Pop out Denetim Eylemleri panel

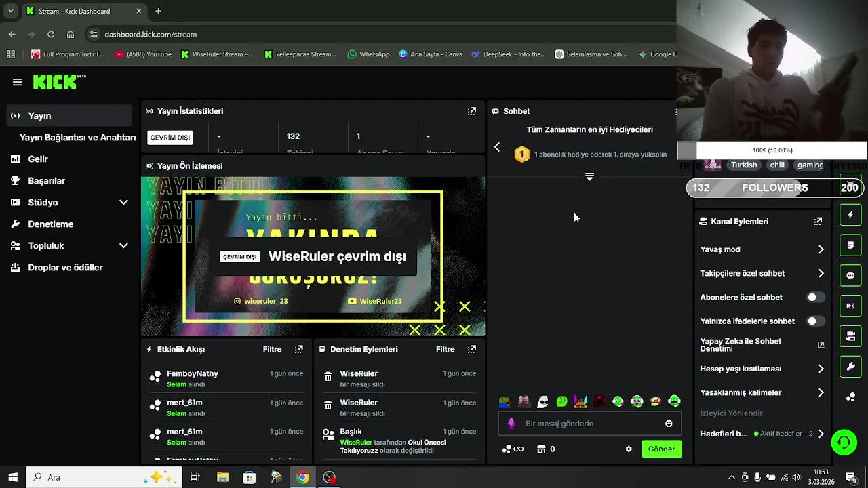tap(472, 349)
